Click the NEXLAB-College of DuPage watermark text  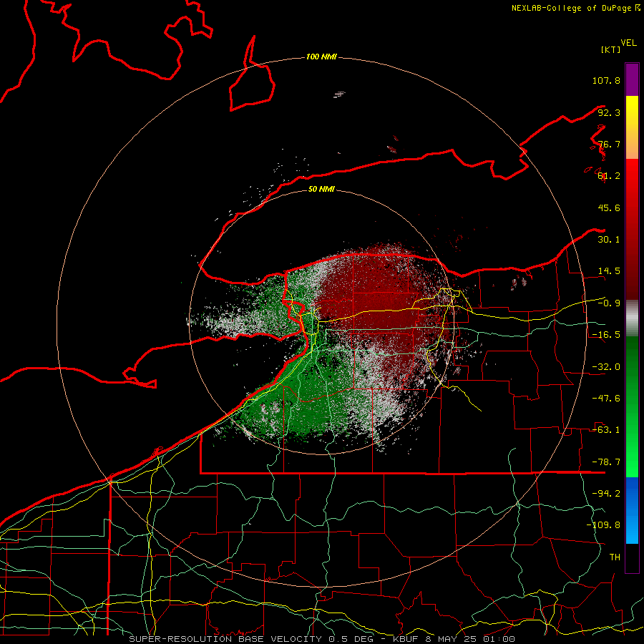click(x=575, y=8)
